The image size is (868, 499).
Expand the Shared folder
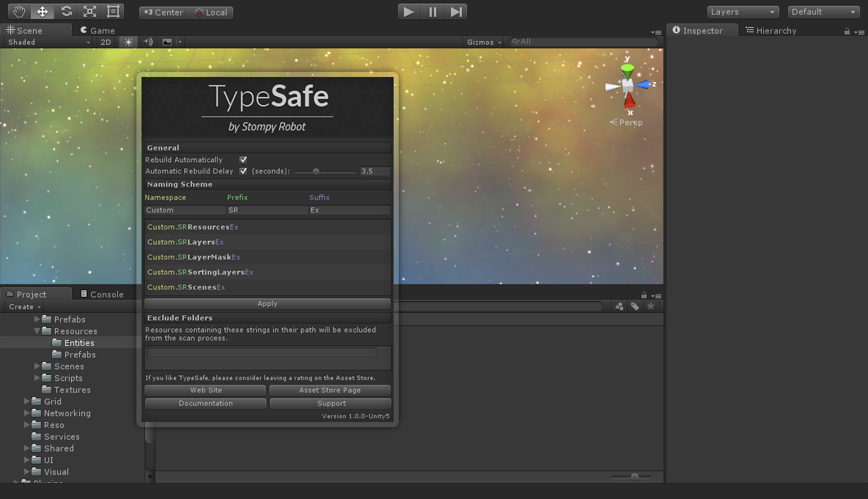26,448
